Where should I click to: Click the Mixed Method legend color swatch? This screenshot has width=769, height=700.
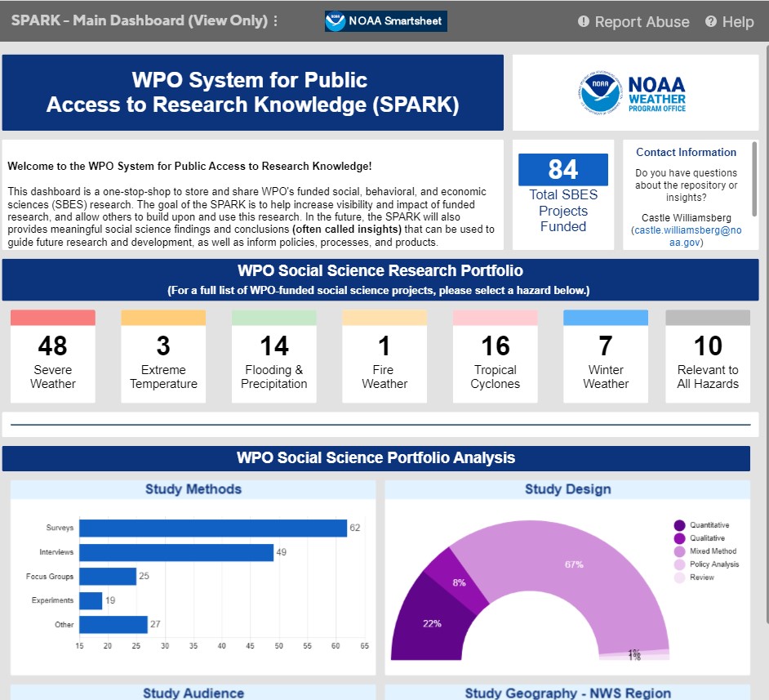click(x=679, y=551)
